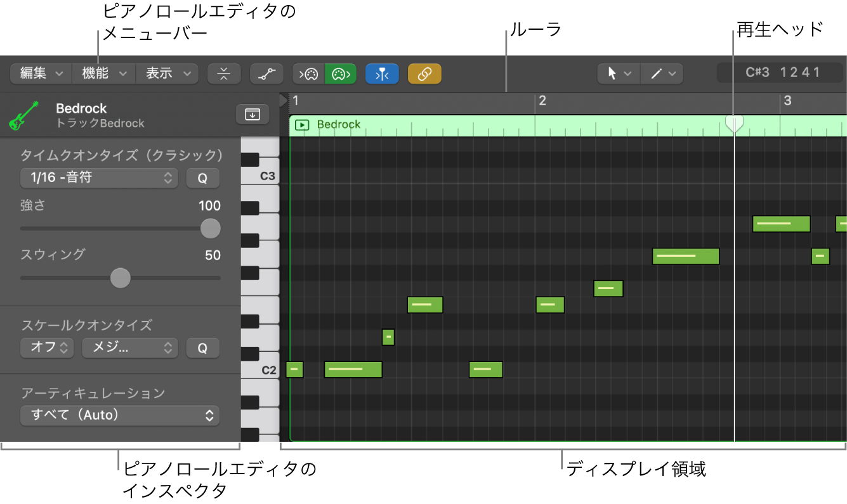Click the green MIDI Out icon
Screen dimensions: 847x504
340,74
